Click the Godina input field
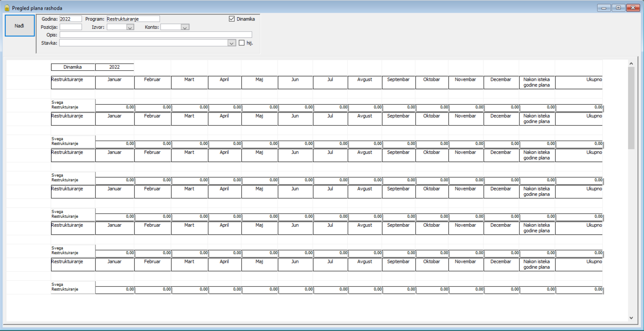The width and height of the screenshot is (644, 331). coord(70,19)
